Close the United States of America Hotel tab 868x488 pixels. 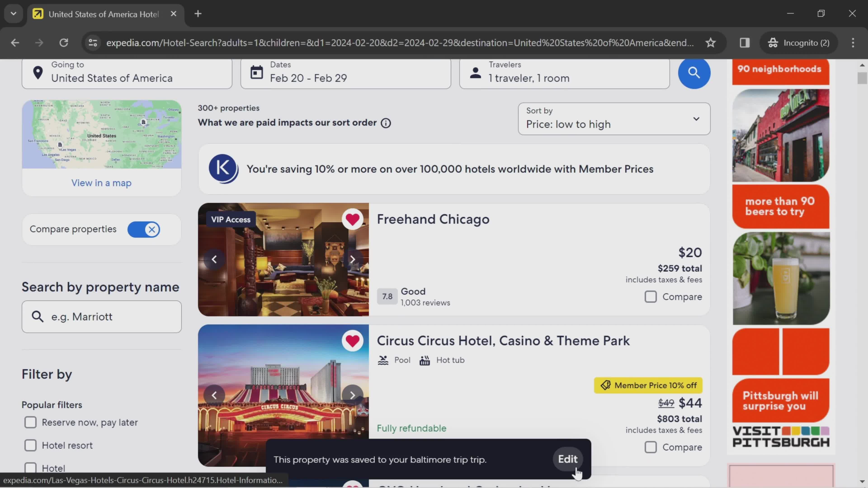pyautogui.click(x=174, y=14)
